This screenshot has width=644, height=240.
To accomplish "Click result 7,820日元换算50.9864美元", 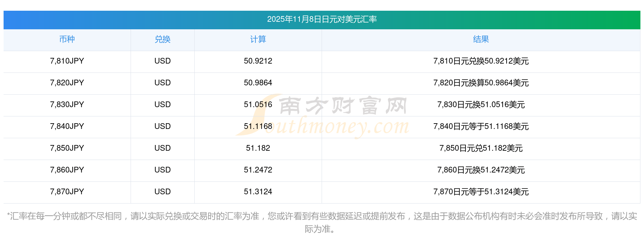I will click(x=481, y=83).
